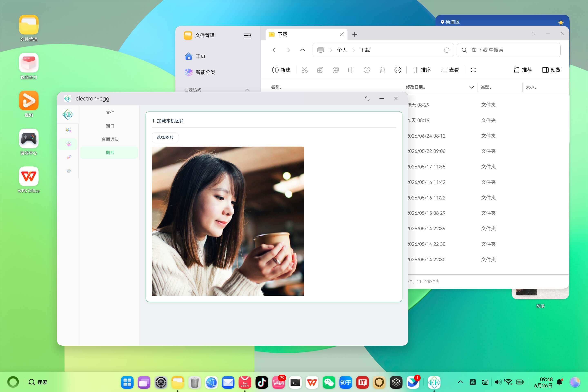The height and width of the screenshot is (392, 588).
Task: Navigate back in File Manager
Action: 274,50
